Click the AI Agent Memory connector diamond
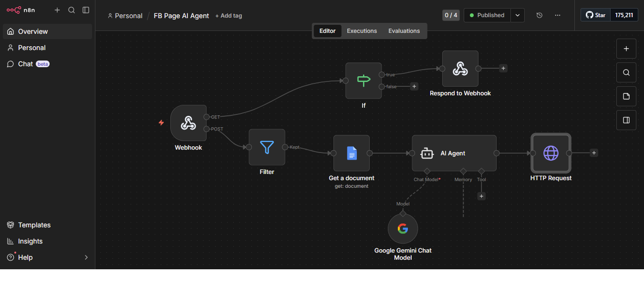644x285 pixels. (463, 171)
